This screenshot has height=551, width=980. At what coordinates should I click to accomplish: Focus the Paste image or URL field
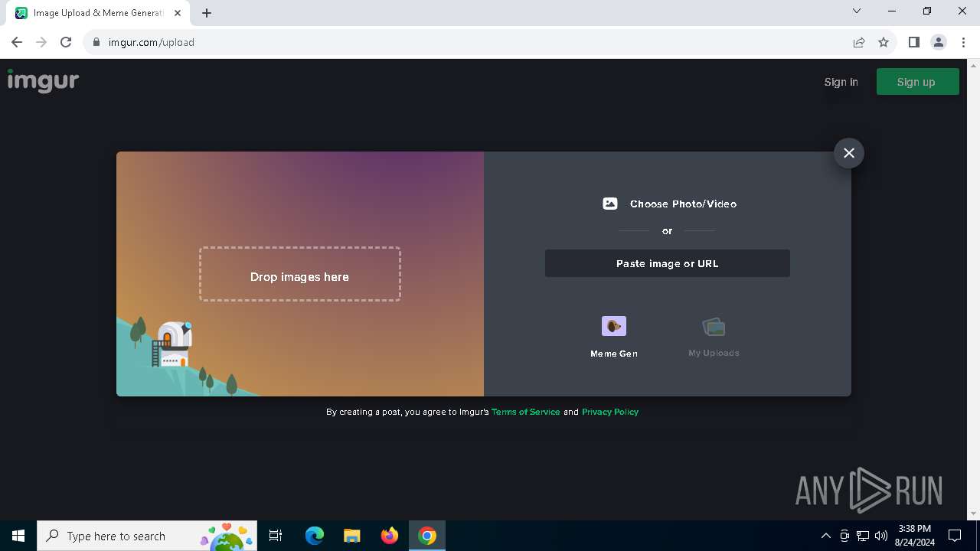[668, 263]
